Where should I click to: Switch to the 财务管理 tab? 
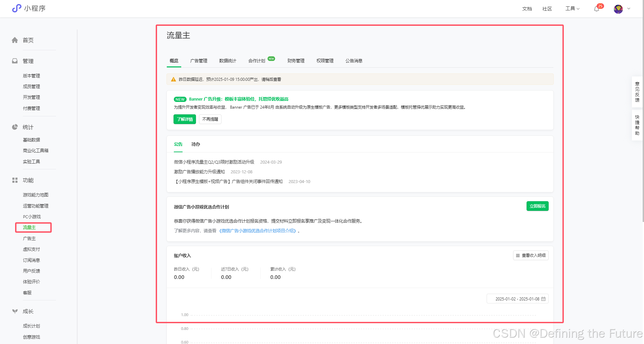click(296, 61)
